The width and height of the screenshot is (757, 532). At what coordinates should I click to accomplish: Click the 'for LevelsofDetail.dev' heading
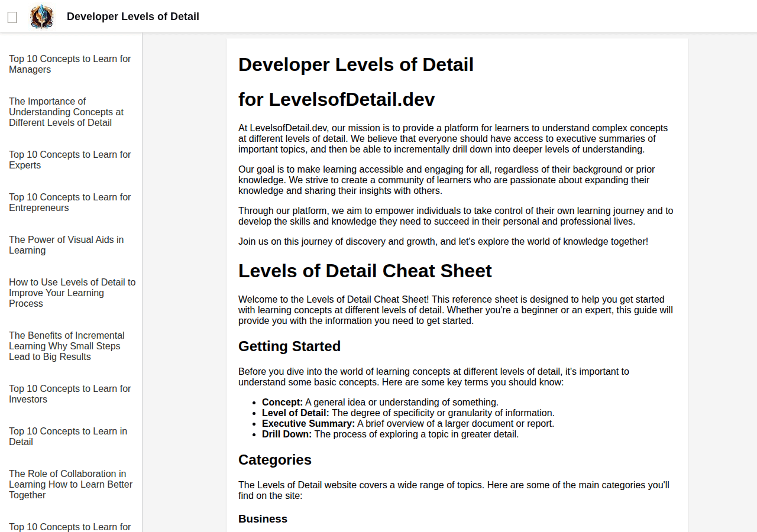[x=337, y=99]
